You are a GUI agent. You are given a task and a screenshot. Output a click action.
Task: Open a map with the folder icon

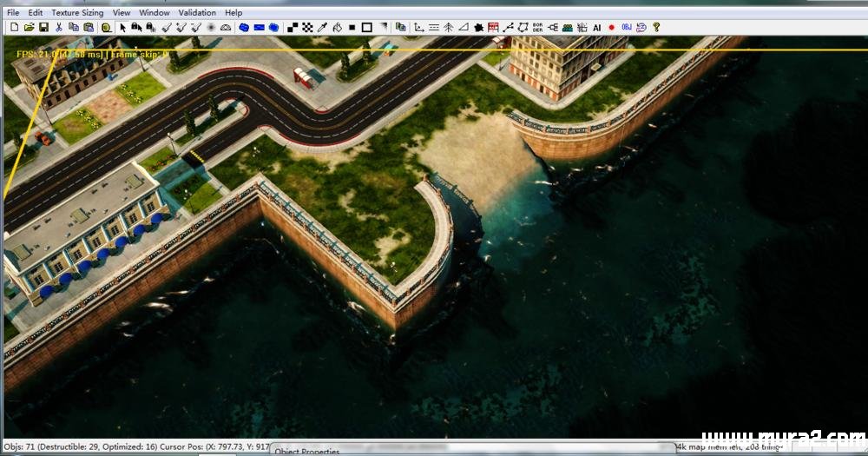coord(29,27)
